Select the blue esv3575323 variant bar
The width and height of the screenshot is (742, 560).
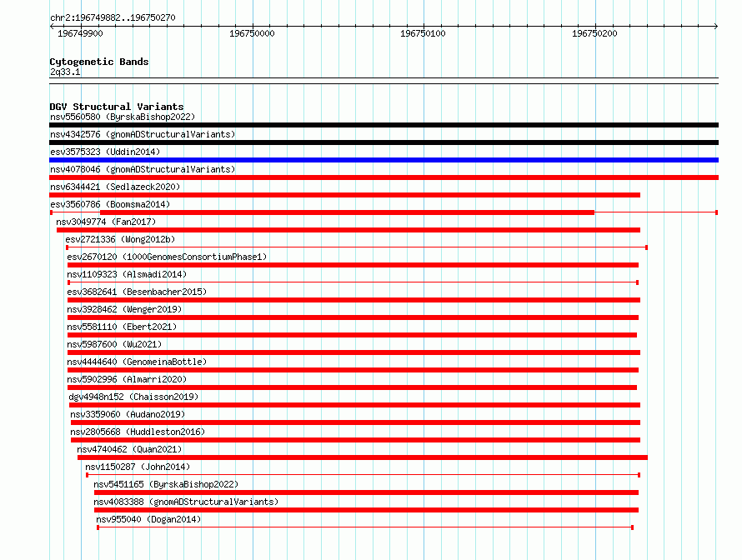coord(384,160)
